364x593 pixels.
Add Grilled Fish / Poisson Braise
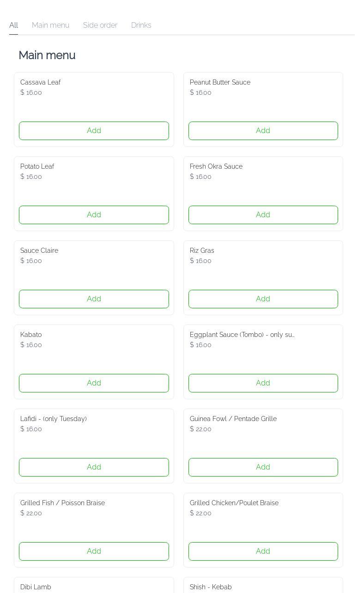94,551
